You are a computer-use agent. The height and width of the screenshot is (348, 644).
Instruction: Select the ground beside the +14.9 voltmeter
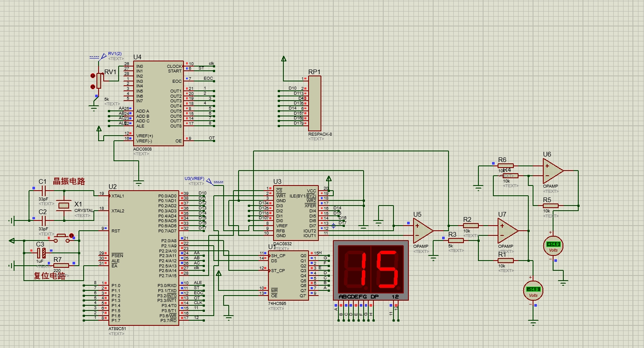tap(563, 282)
